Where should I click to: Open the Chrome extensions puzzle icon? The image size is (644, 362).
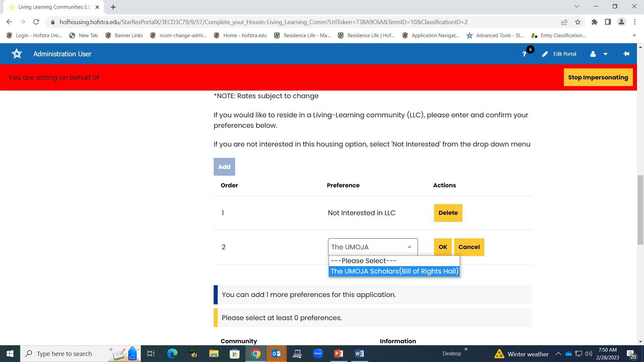click(594, 22)
